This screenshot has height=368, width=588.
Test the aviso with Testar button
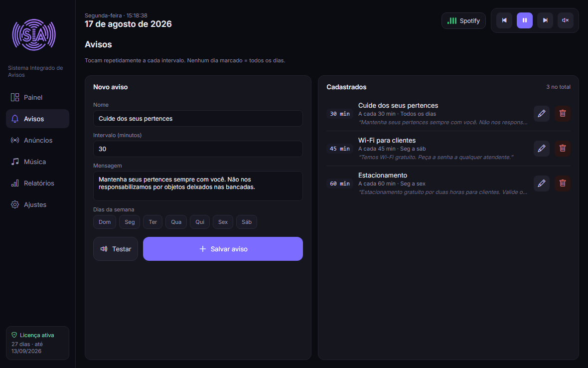pos(116,249)
